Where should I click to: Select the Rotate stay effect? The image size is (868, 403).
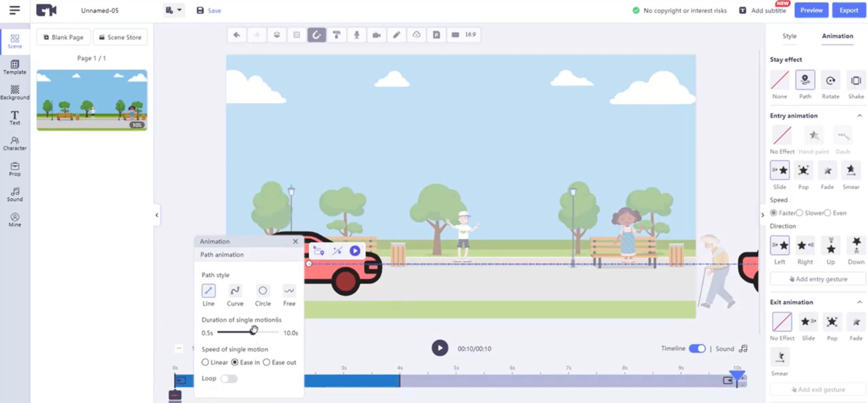pyautogui.click(x=831, y=80)
